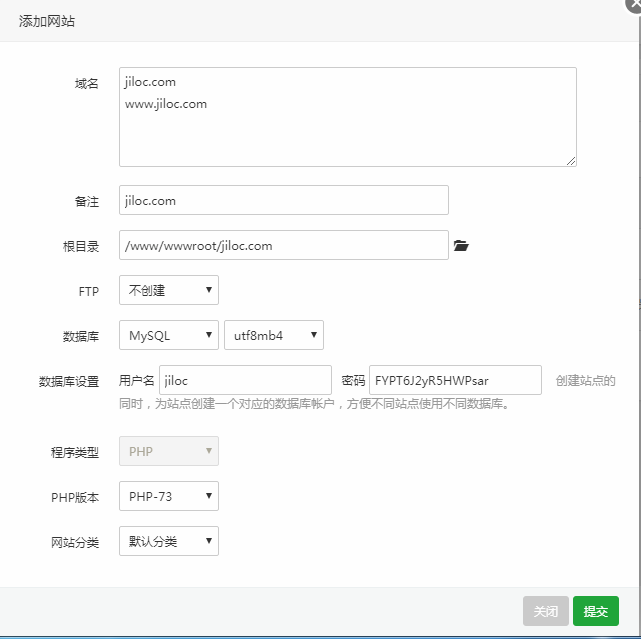641x639 pixels.
Task: Click the 根目录 root path input field
Action: pyautogui.click(x=284, y=245)
